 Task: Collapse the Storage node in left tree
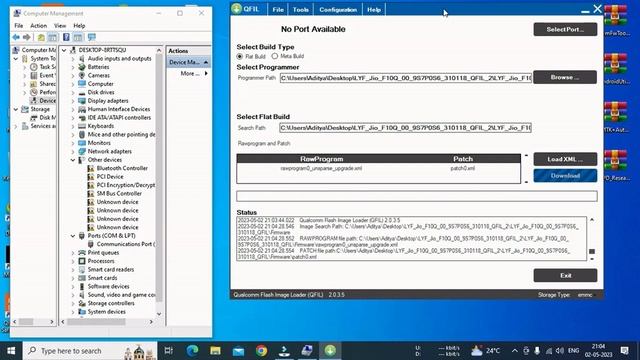pyautogui.click(x=16, y=109)
